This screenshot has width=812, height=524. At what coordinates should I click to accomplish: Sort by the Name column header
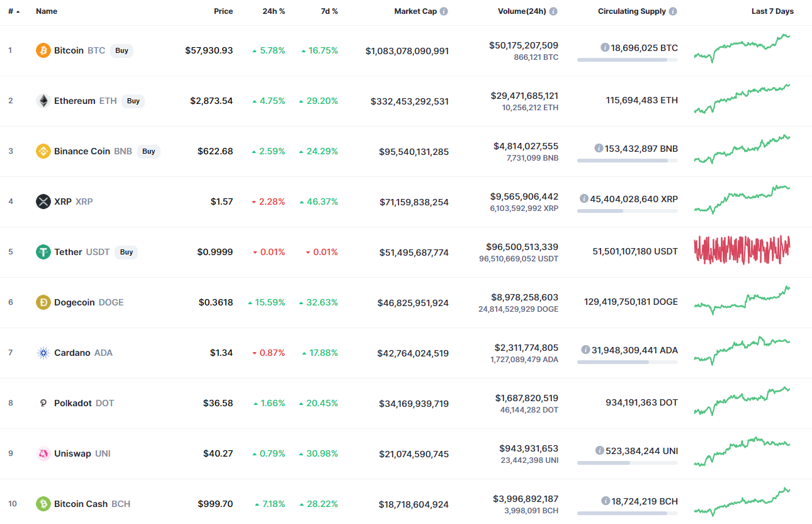[47, 11]
